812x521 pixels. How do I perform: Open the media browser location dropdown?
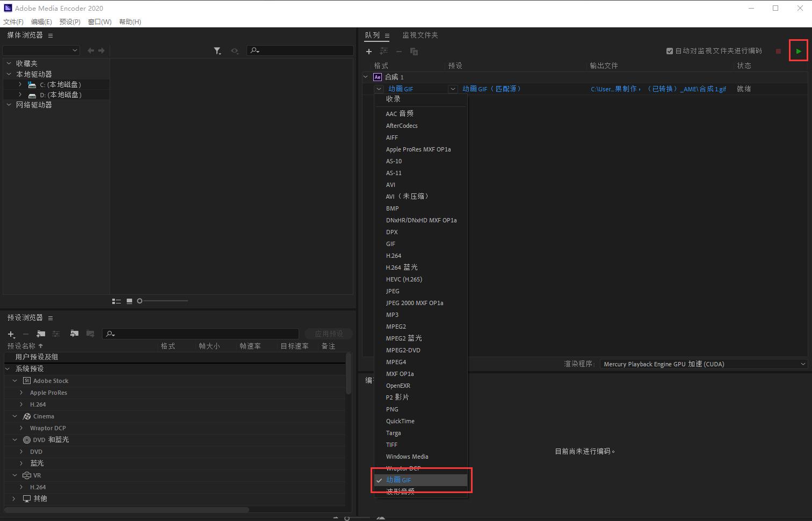(41, 50)
